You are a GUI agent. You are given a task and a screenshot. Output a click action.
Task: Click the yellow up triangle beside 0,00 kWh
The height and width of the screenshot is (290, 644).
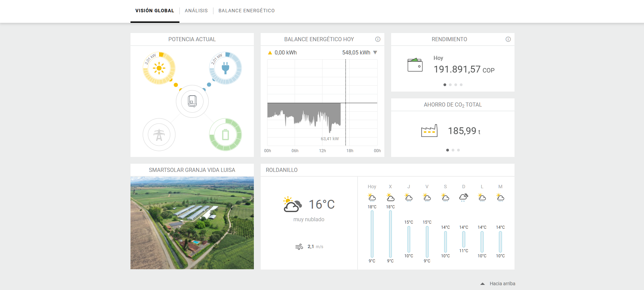click(270, 53)
